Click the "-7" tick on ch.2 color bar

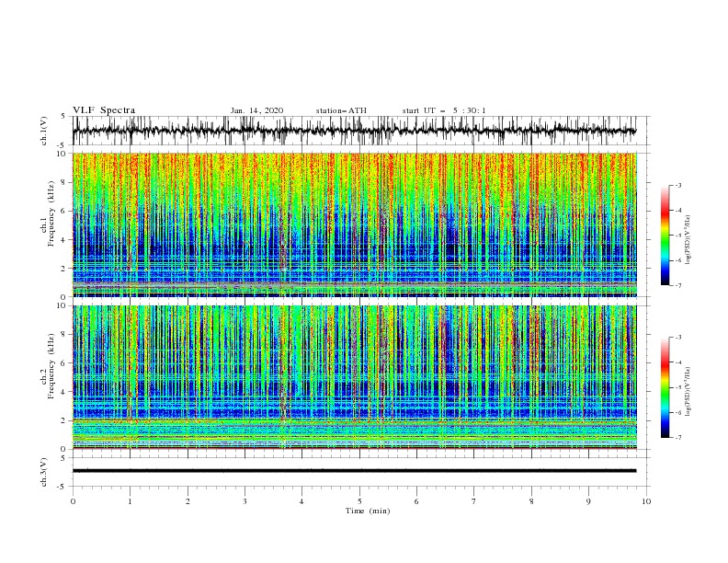678,438
